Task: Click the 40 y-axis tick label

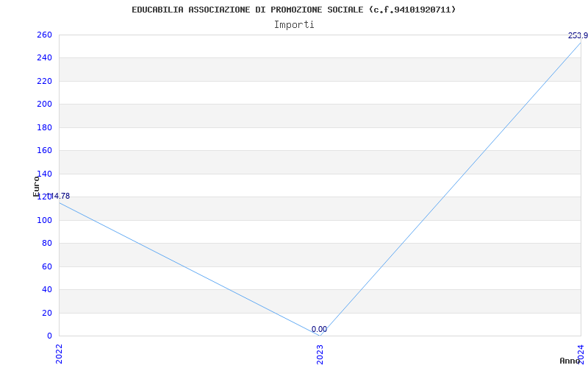Action: pyautogui.click(x=47, y=289)
